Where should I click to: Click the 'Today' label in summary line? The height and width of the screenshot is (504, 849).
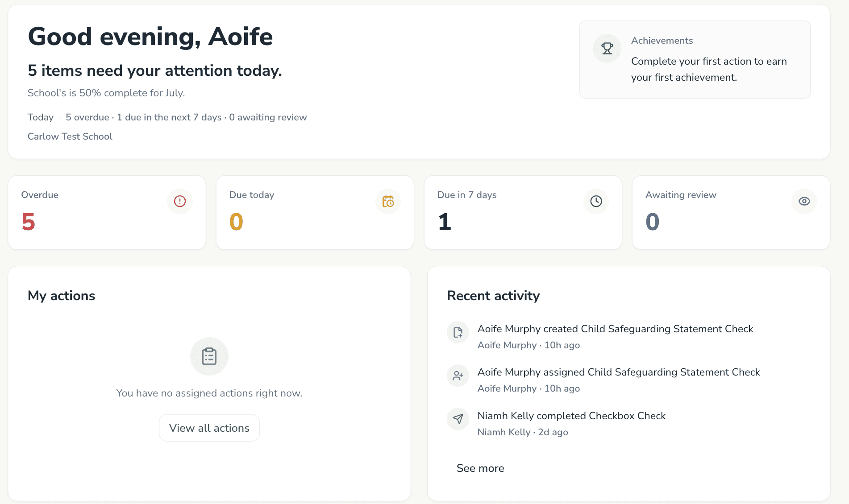click(41, 117)
